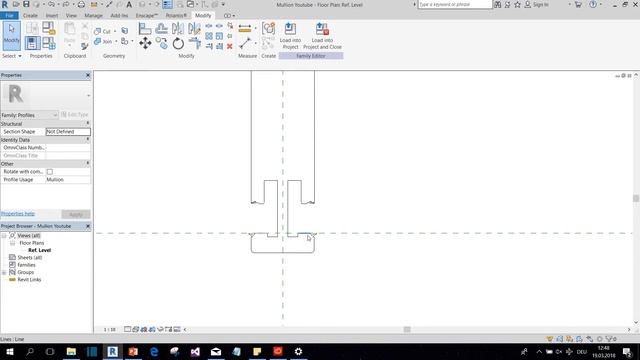Click the Array tool icon
Viewport: 640px width, 360px height.
tap(209, 36)
